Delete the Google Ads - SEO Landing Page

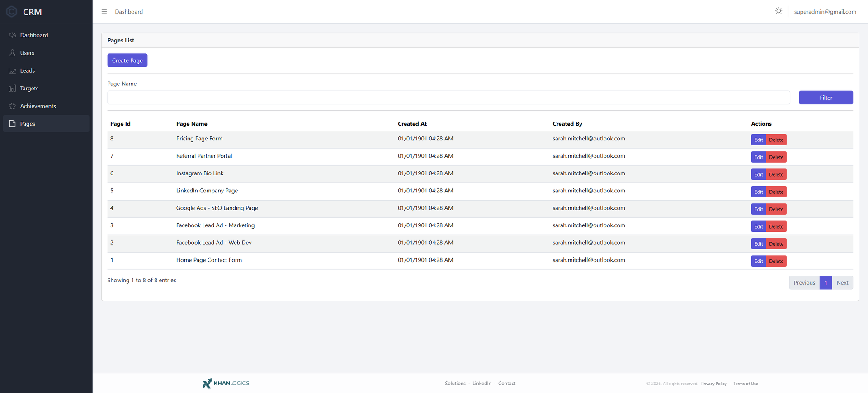point(776,209)
